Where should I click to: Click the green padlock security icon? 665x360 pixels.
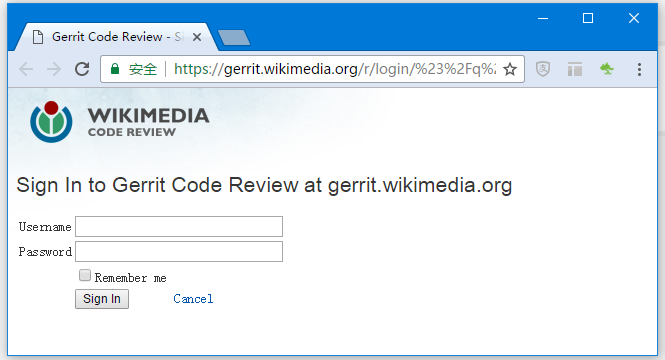[115, 69]
